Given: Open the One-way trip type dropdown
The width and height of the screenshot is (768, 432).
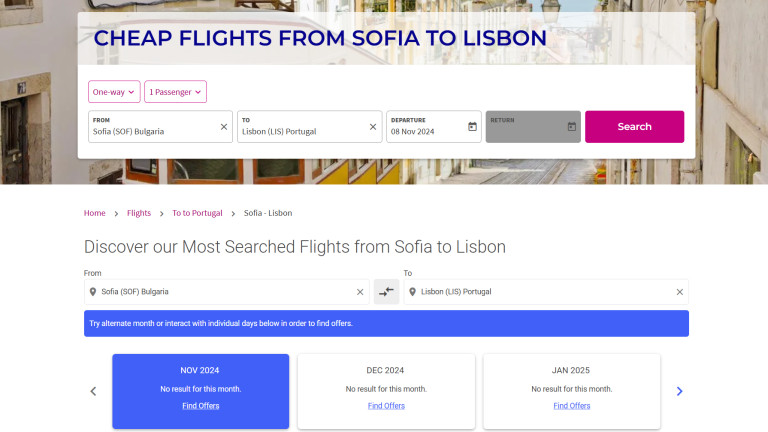Looking at the screenshot, I should (x=114, y=92).
